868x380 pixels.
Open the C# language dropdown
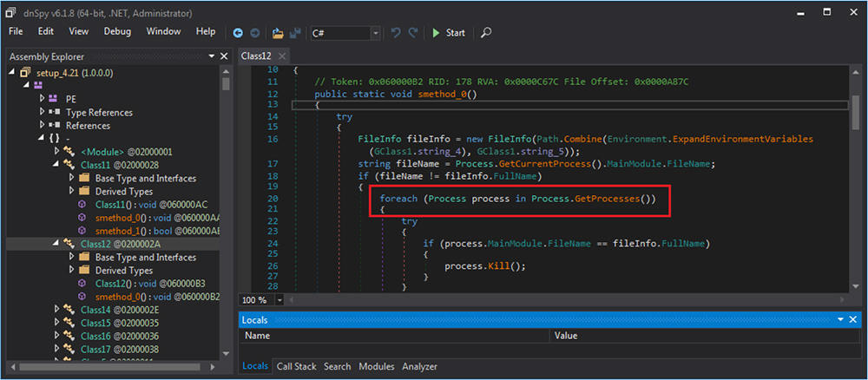[376, 33]
